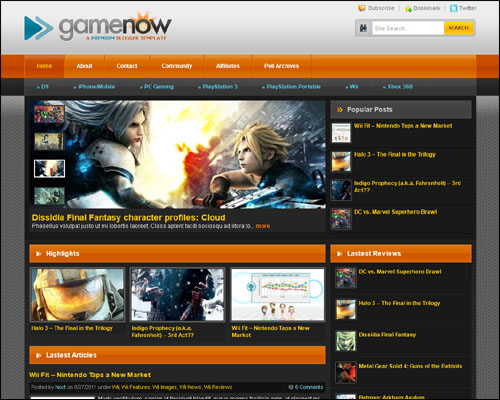Open Wii Fit caption link under Highlights
Screen dimensions: 500x400
[x=271, y=332]
